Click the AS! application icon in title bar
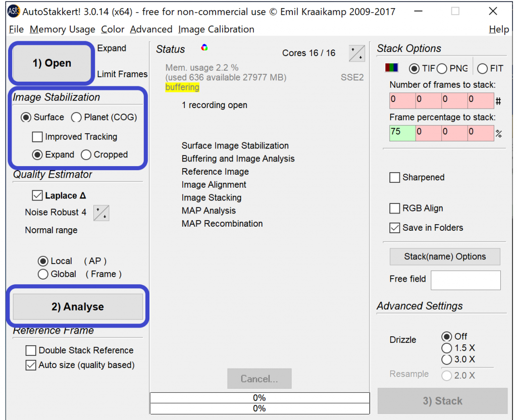This screenshot has width=517, height=420. tap(14, 11)
